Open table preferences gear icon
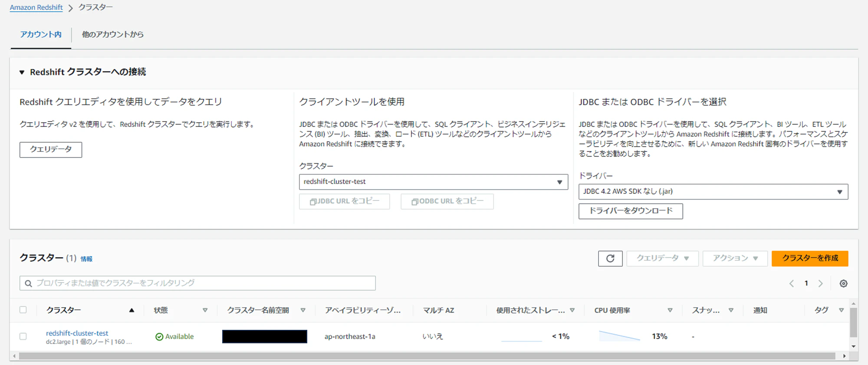The image size is (868, 365). 843,283
